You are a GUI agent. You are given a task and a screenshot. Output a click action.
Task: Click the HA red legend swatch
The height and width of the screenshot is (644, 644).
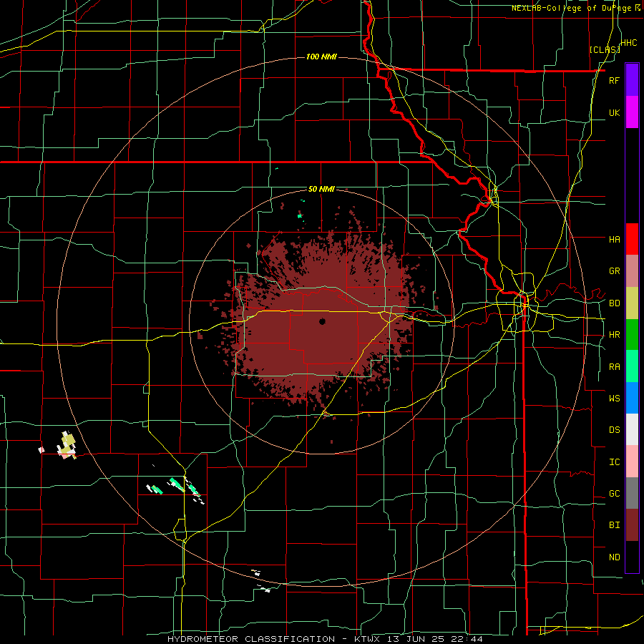click(x=632, y=239)
